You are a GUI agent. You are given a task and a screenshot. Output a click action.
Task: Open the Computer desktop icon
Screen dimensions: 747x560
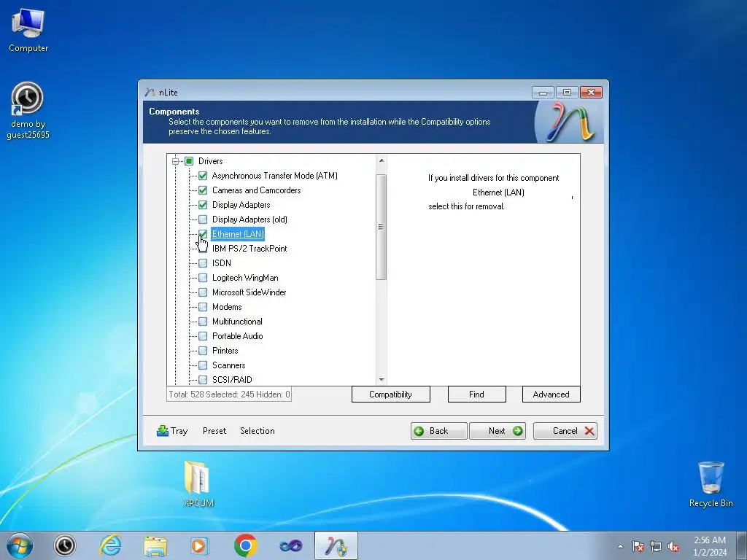click(x=28, y=30)
